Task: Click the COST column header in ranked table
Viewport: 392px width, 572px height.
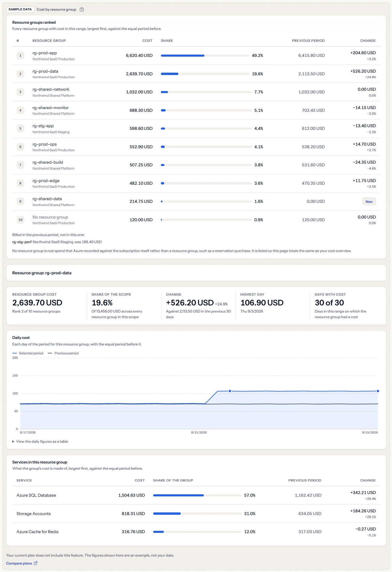Action: coord(147,41)
